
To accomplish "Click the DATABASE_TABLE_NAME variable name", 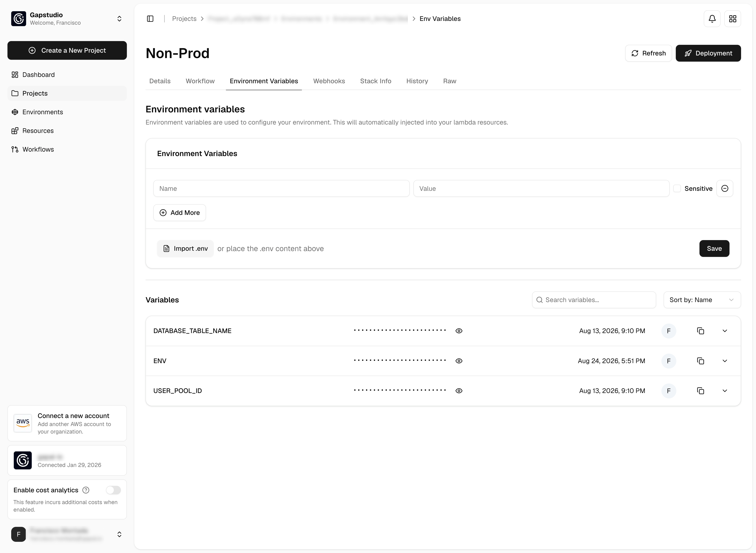I will (x=192, y=331).
